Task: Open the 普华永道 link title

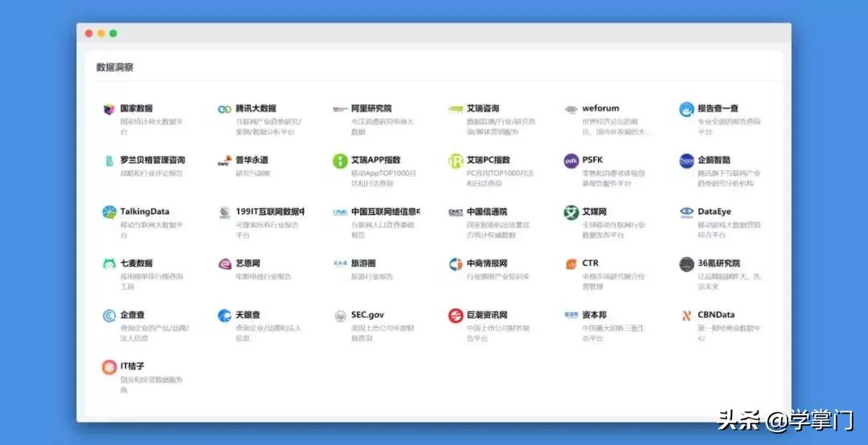Action: [252, 160]
